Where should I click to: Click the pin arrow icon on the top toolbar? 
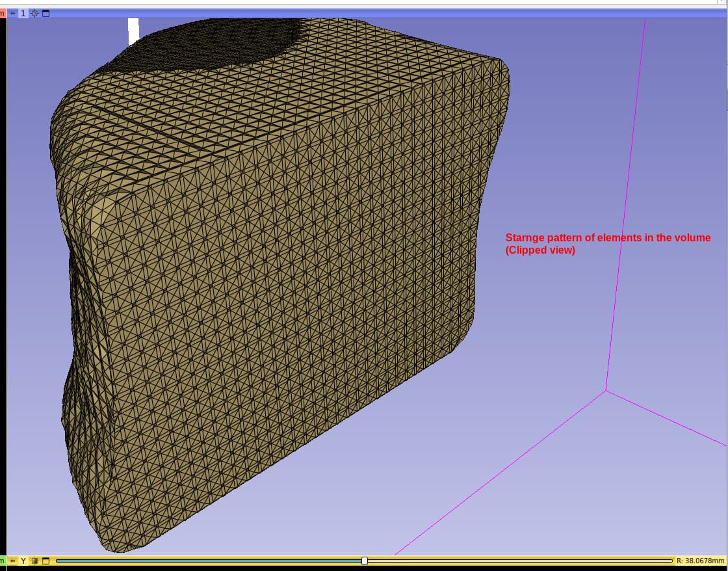coord(13,13)
